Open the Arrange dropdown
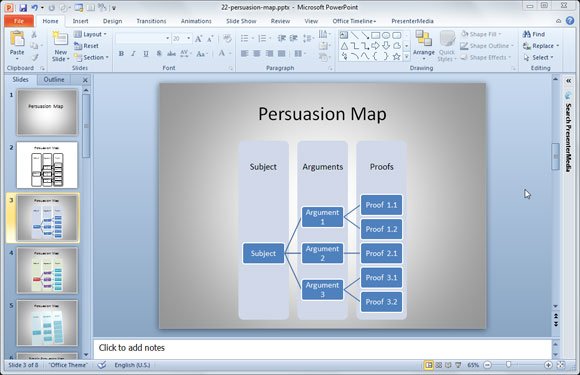 (424, 46)
